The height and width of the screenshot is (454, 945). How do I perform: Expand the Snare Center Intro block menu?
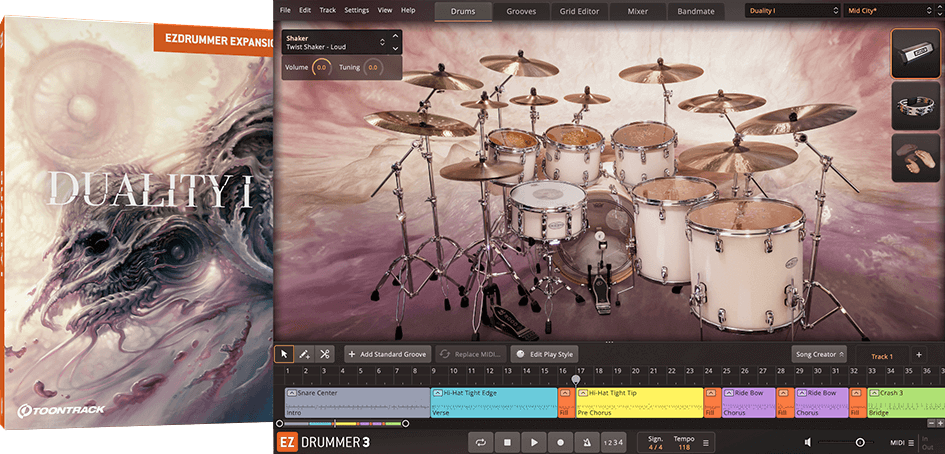[x=292, y=393]
